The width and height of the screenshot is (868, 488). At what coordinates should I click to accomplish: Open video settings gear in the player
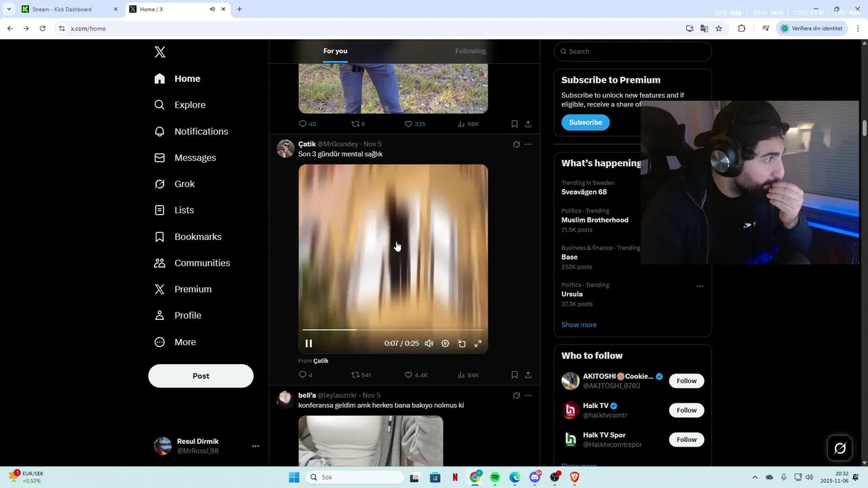(446, 344)
